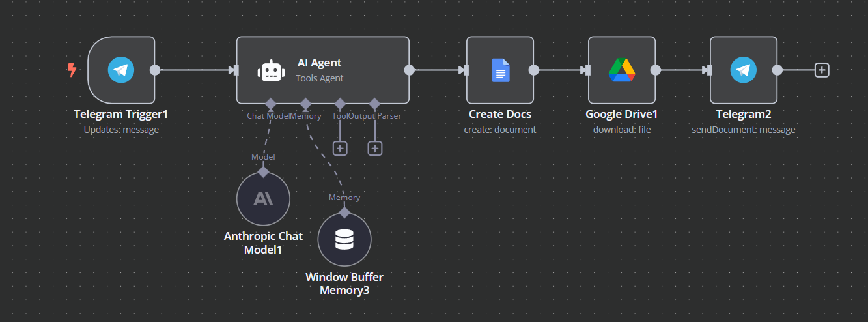Click the Anthropic model top diamond connector
The width and height of the screenshot is (868, 322).
(263, 172)
